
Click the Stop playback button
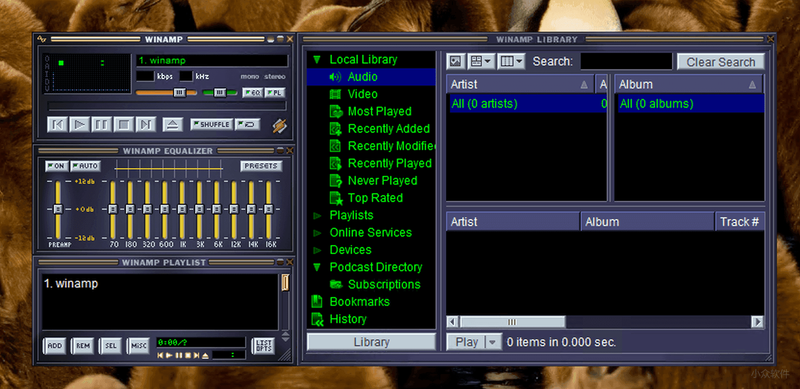coord(123,124)
